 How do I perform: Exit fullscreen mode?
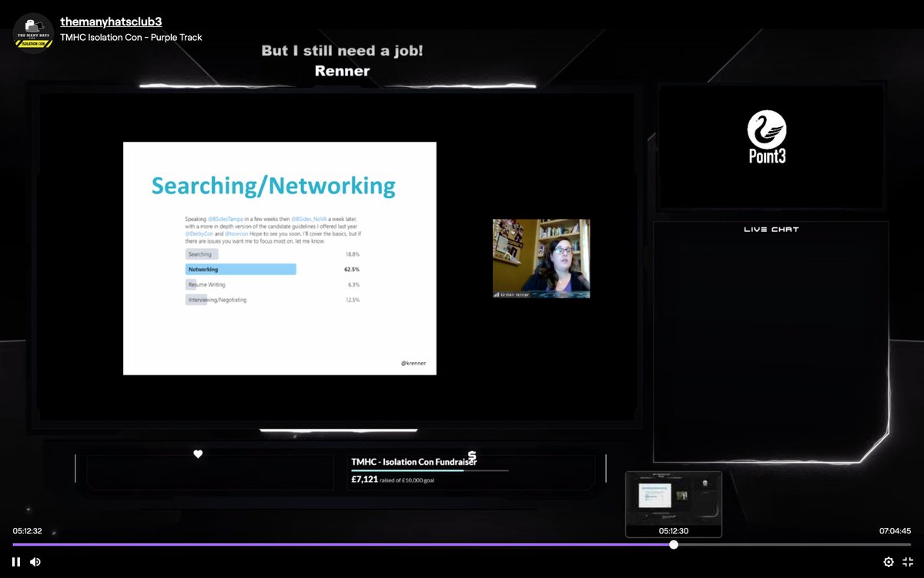[x=908, y=562]
